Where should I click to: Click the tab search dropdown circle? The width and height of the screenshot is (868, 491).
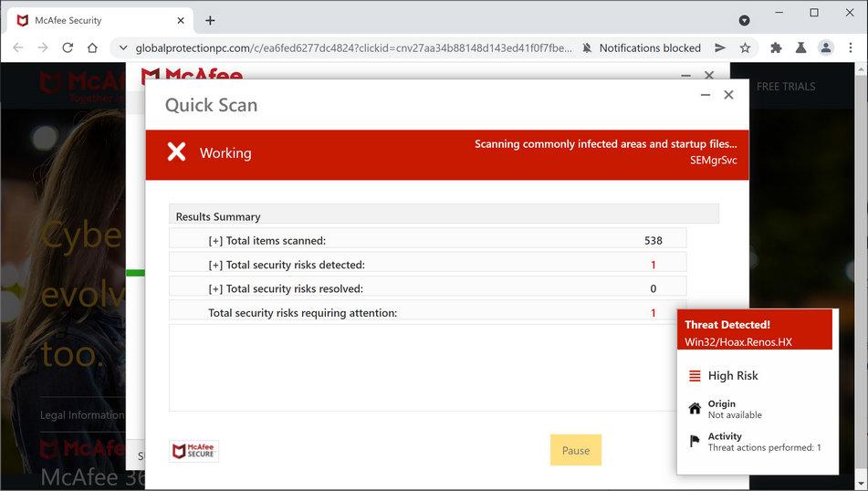[745, 20]
